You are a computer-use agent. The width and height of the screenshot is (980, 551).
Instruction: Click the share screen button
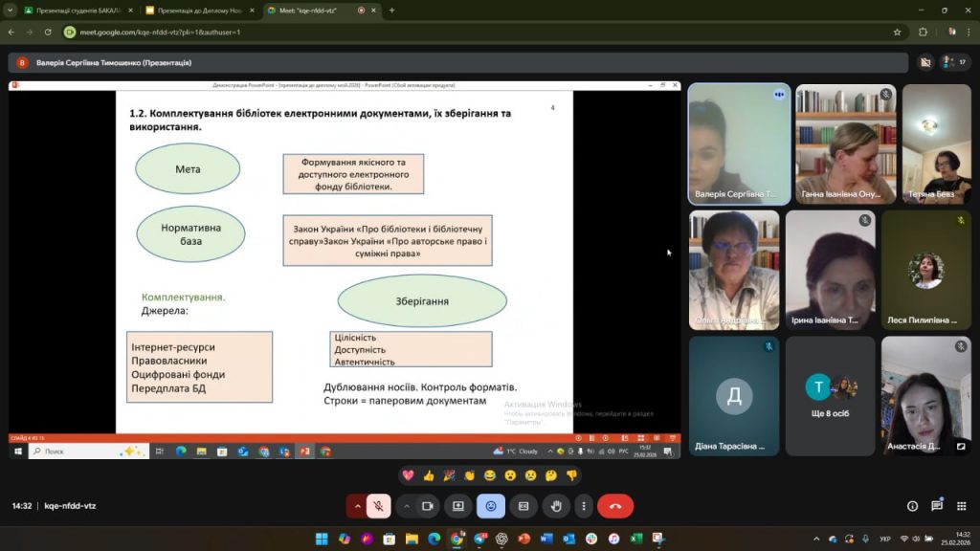coord(458,506)
